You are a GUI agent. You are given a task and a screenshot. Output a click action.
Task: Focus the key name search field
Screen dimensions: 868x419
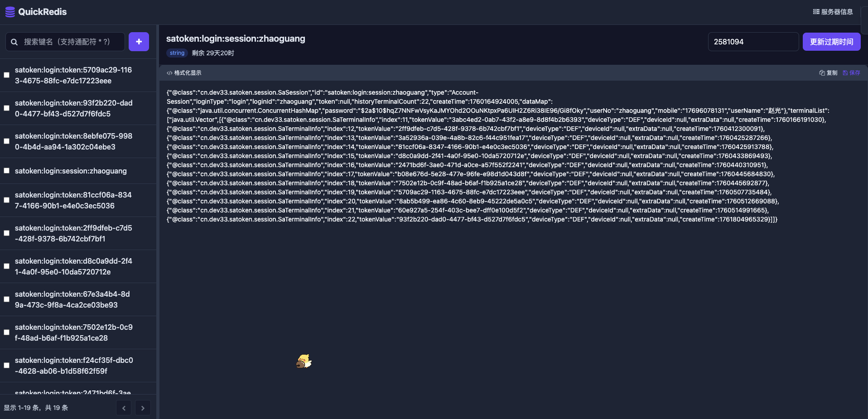point(65,42)
